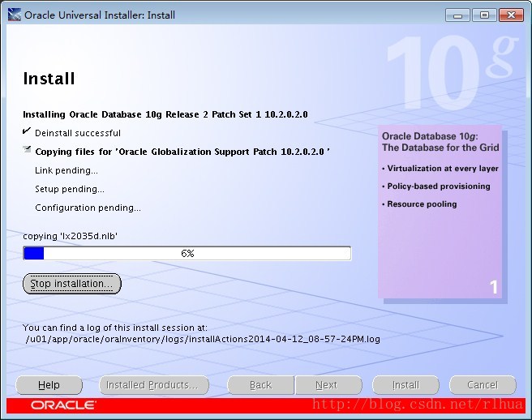Click the Oracle Universal Installer title icon
Viewport: 532px width, 420px height.
15,15
